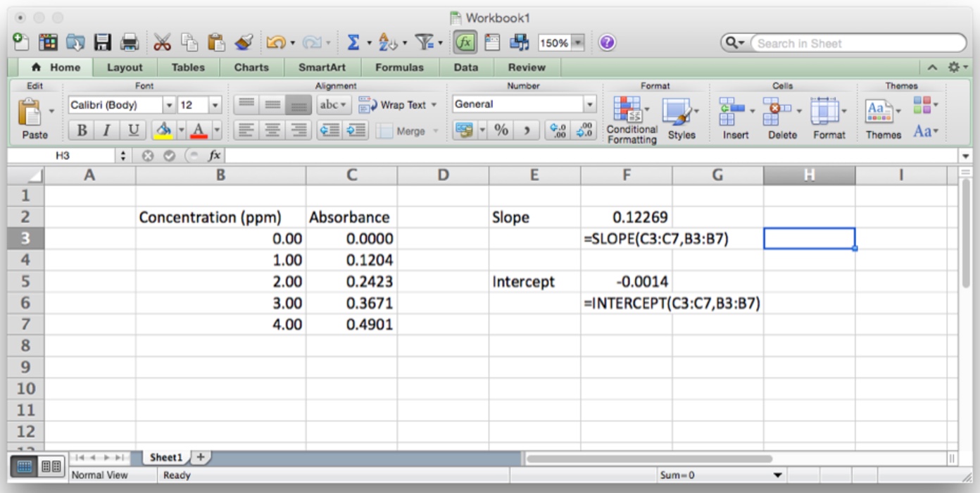Toggle Underline formatting
This screenshot has height=493, width=980.
(x=132, y=130)
